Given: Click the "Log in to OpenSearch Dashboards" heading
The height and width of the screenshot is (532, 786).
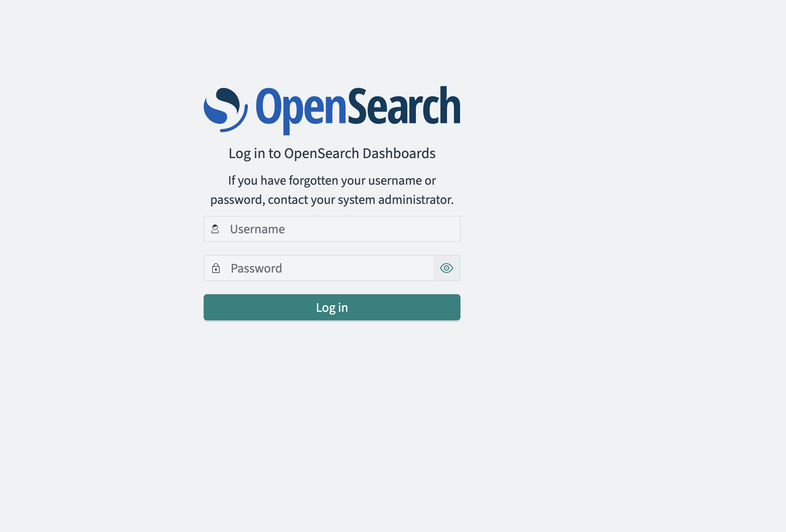Looking at the screenshot, I should pyautogui.click(x=332, y=153).
